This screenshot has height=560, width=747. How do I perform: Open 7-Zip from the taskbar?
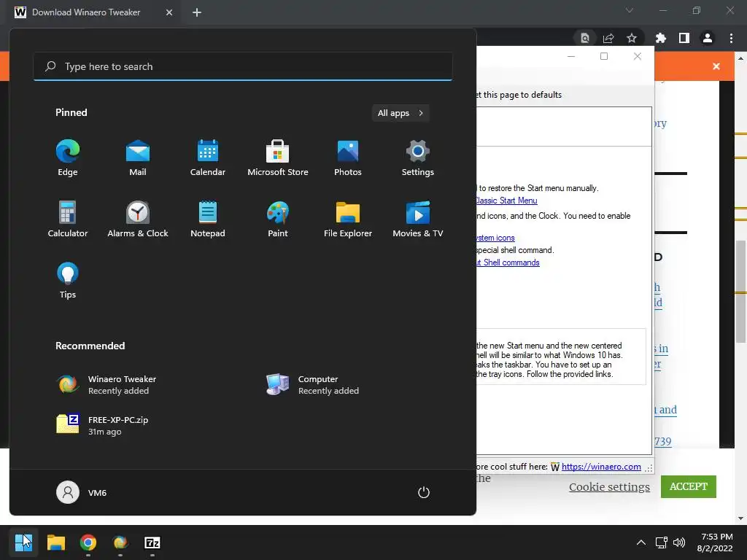[152, 542]
